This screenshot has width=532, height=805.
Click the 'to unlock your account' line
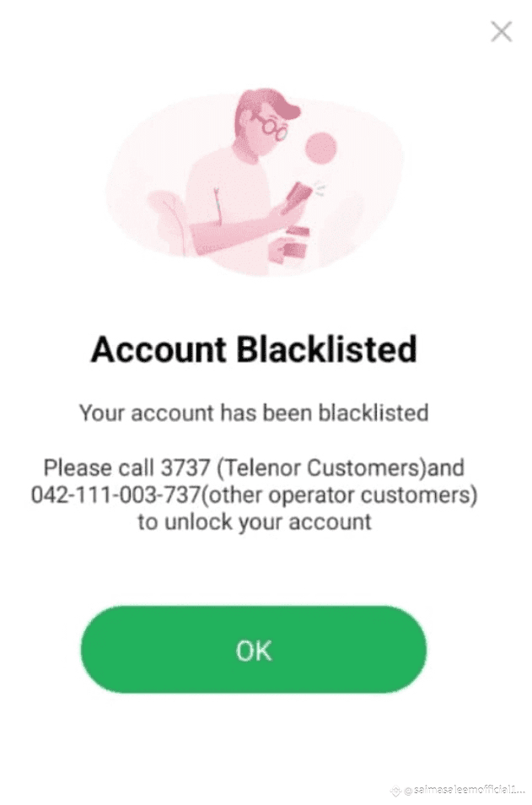[x=255, y=522]
